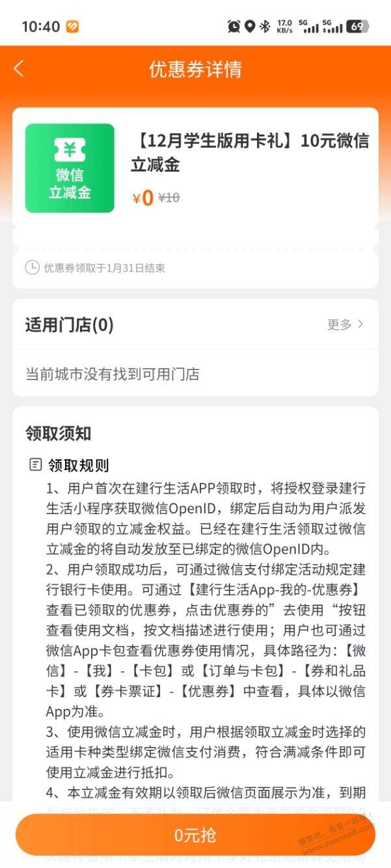Image resolution: width=391 pixels, height=868 pixels.
Task: Tap the green WeChat coupon icon
Action: pos(70,168)
